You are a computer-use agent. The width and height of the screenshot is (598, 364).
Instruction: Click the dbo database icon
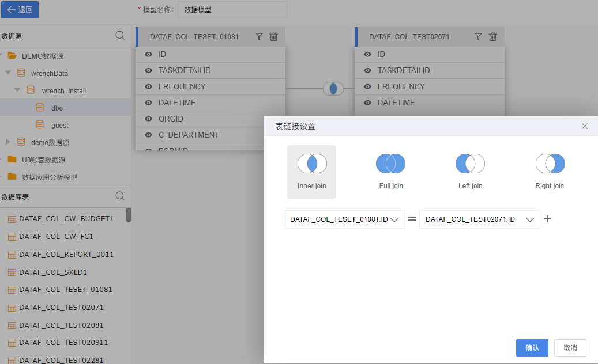pos(40,107)
